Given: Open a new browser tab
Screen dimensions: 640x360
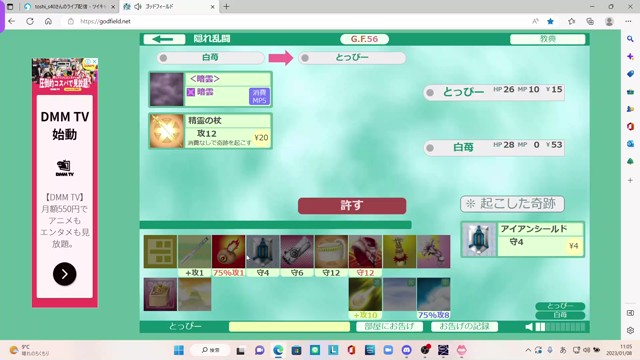Looking at the screenshot, I should [227, 7].
